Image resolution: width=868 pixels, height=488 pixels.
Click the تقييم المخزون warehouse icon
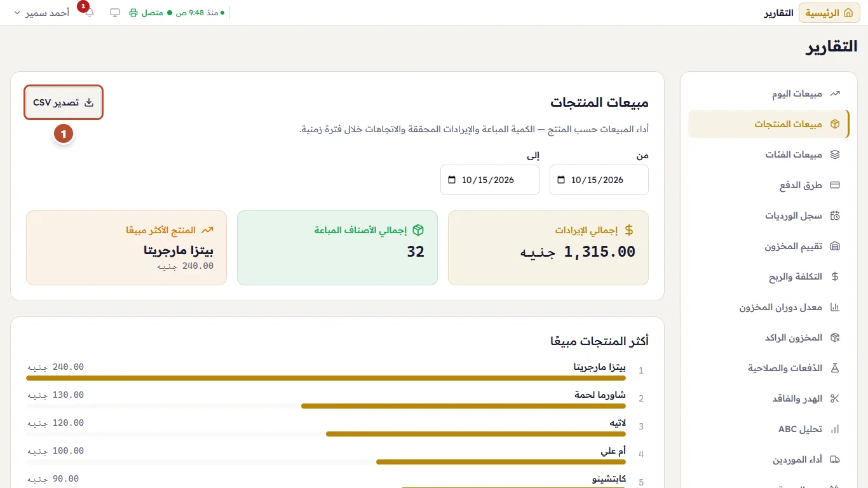click(x=836, y=247)
